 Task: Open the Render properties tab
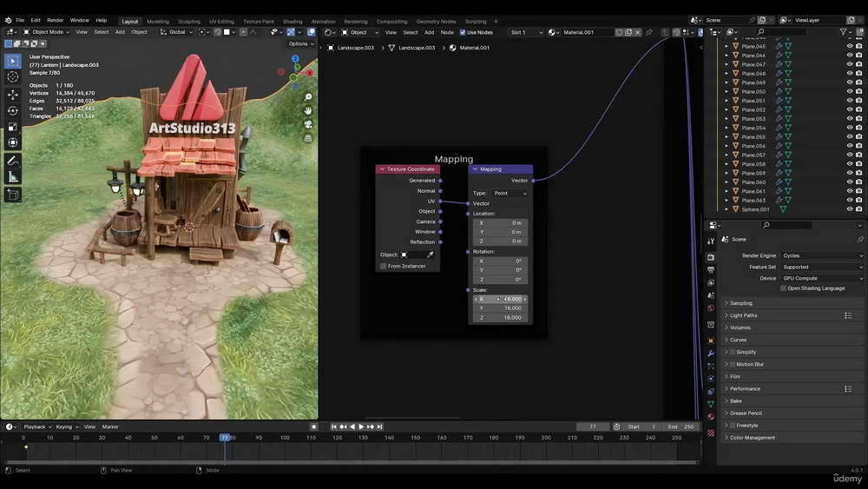[711, 257]
